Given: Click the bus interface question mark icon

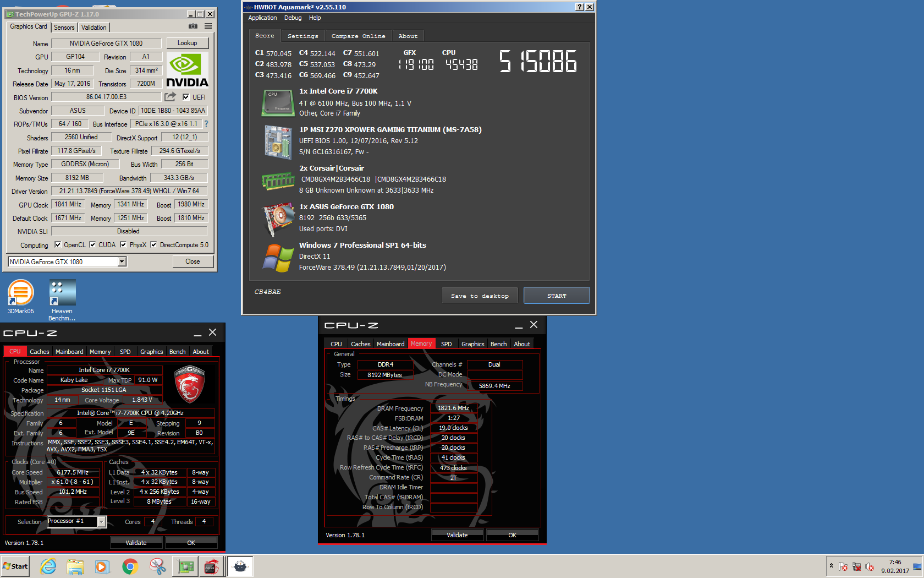Looking at the screenshot, I should click(x=206, y=124).
